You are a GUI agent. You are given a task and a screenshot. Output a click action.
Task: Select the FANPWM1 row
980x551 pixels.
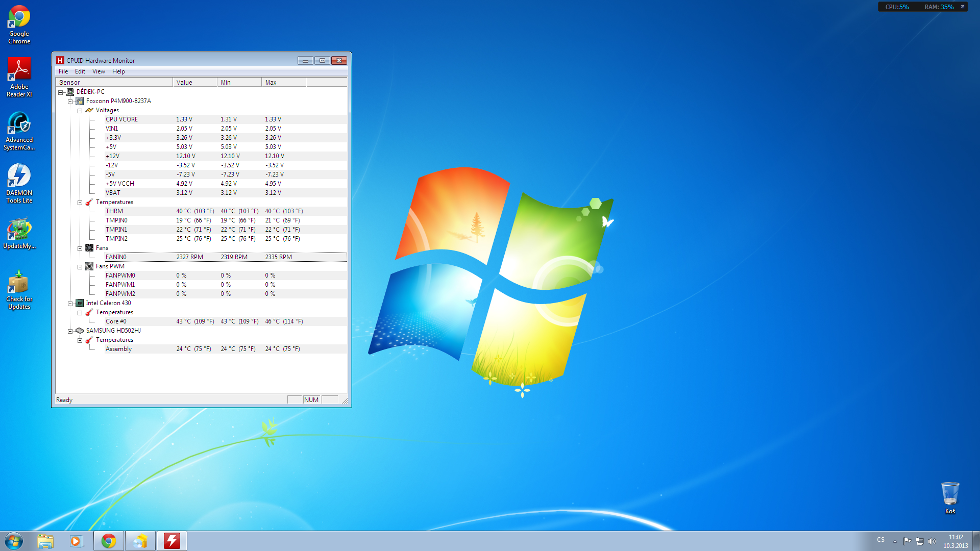tap(226, 285)
